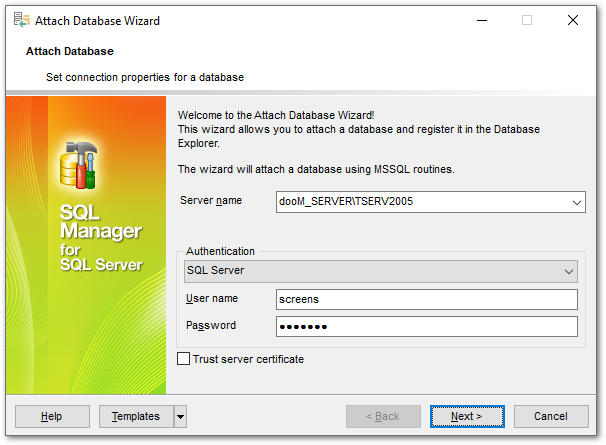Click the maximize icon in the title bar
The width and height of the screenshot is (606, 445).
pyautogui.click(x=527, y=20)
